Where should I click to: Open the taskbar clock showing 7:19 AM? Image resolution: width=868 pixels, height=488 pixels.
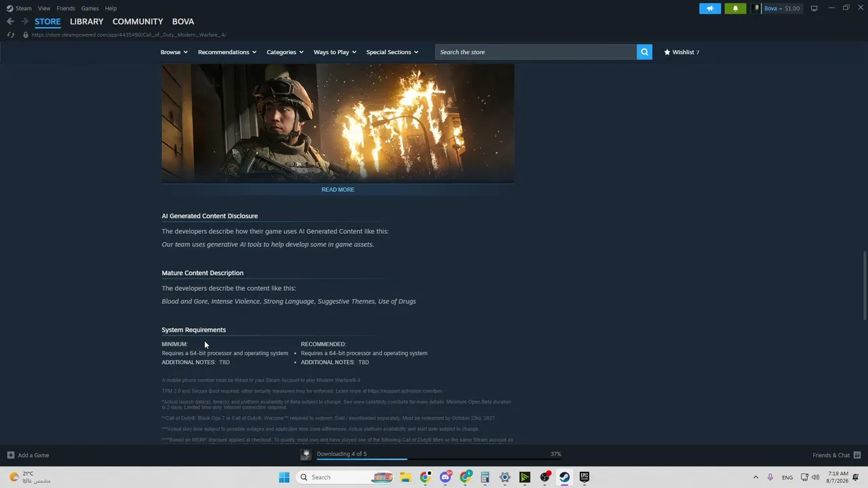(x=837, y=477)
